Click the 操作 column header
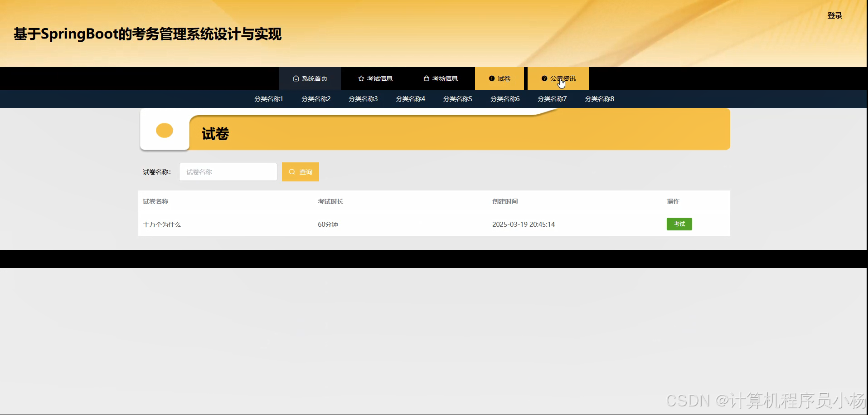This screenshot has height=415, width=868. tap(673, 201)
